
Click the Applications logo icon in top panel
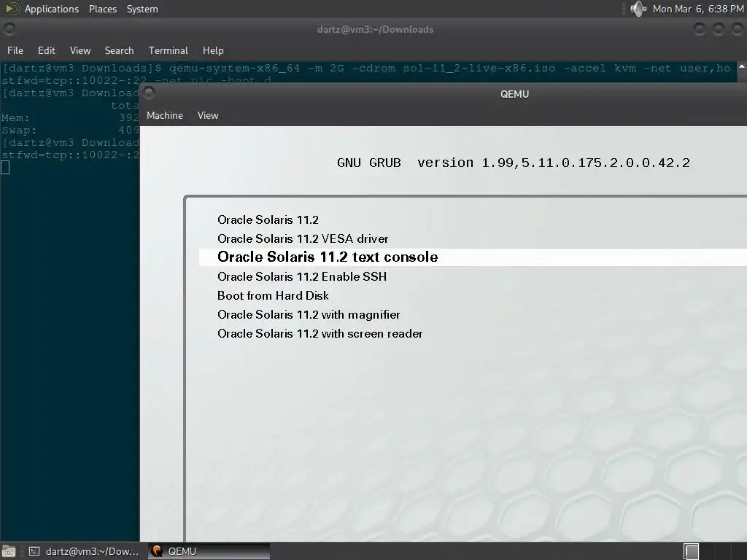point(12,9)
